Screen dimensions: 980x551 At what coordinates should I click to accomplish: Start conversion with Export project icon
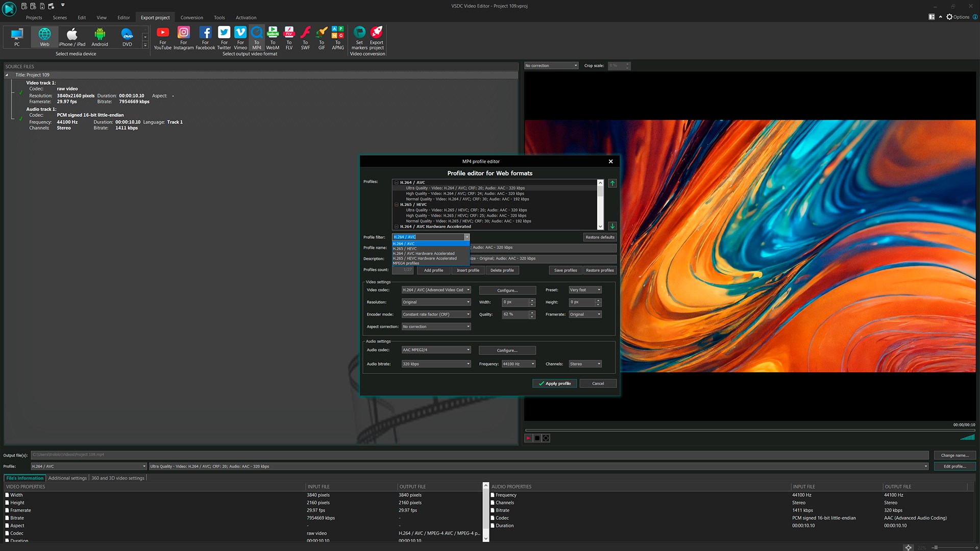pos(376,37)
